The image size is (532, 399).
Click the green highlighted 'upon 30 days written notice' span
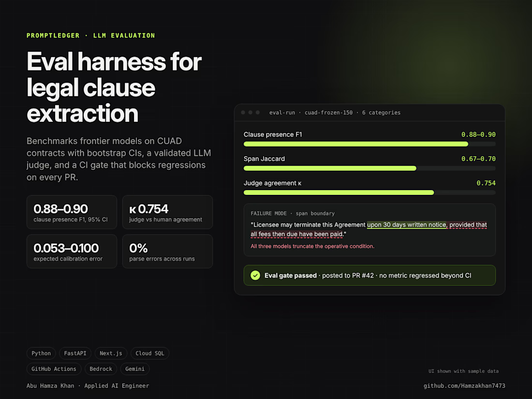pos(407,224)
